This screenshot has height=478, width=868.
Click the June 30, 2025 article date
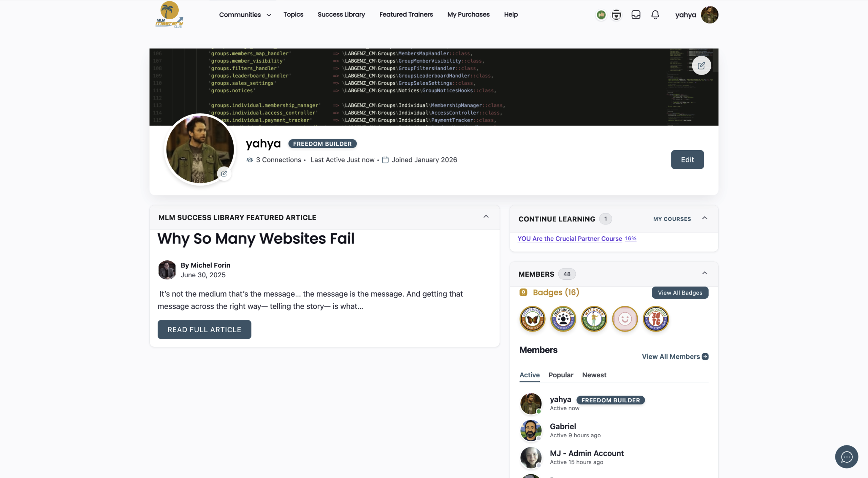203,275
